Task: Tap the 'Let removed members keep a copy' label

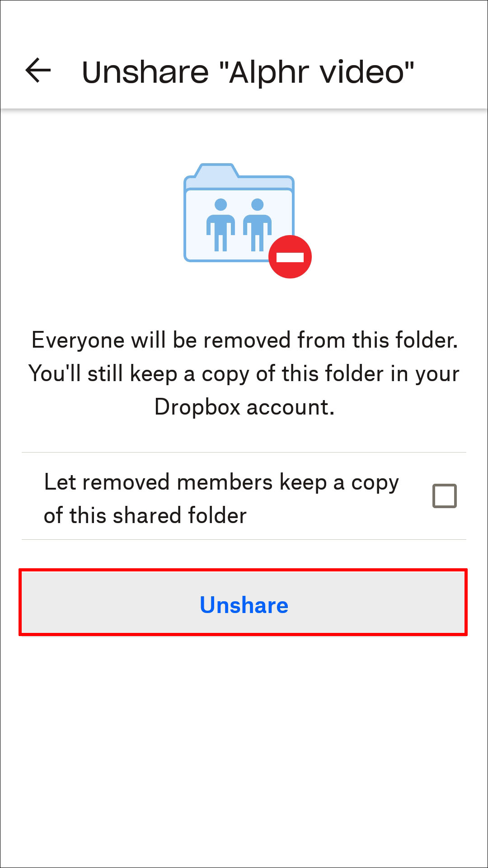Action: [221, 482]
